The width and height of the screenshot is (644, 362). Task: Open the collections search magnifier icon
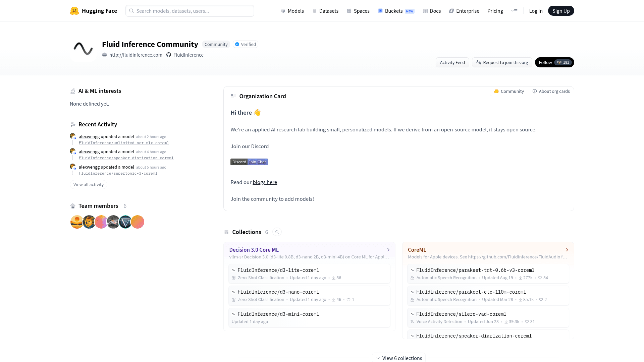[277, 232]
